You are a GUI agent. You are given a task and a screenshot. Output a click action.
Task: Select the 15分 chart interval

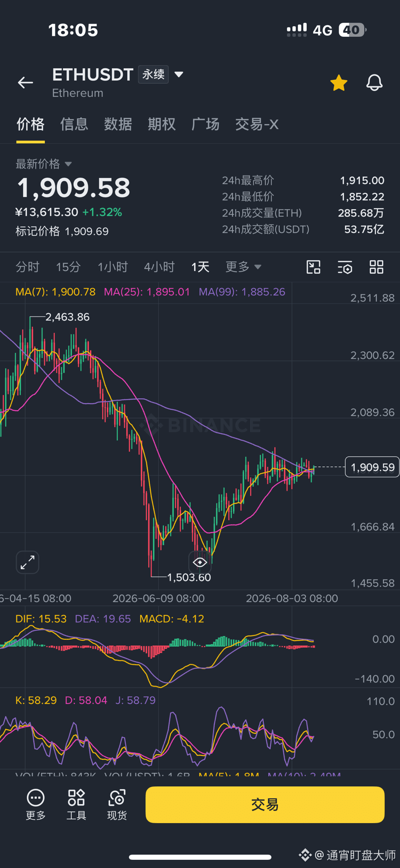68,267
